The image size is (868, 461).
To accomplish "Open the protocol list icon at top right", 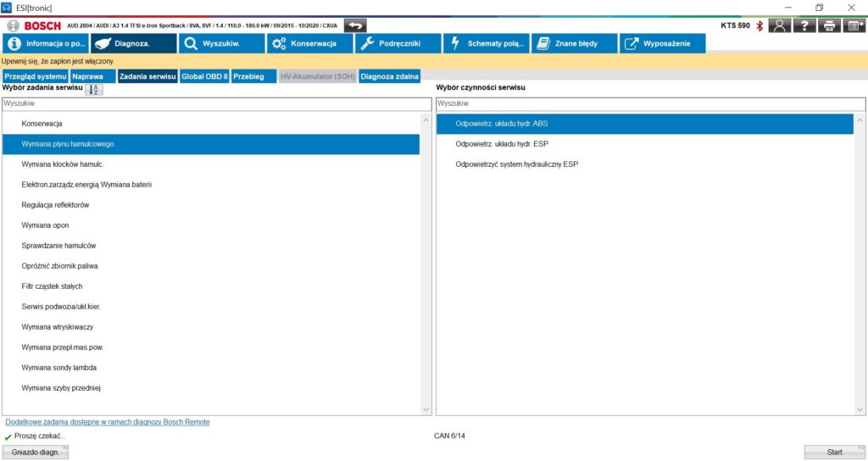I will click(x=854, y=25).
